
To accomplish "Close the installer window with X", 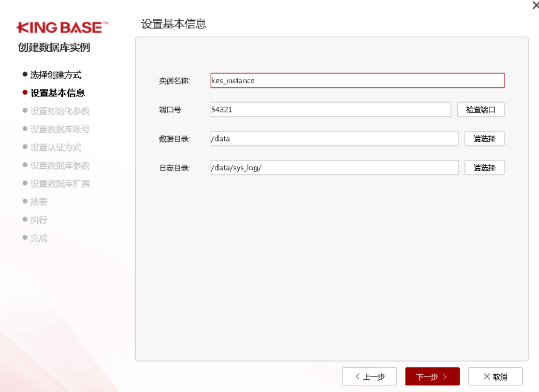I will tap(535, 5).
